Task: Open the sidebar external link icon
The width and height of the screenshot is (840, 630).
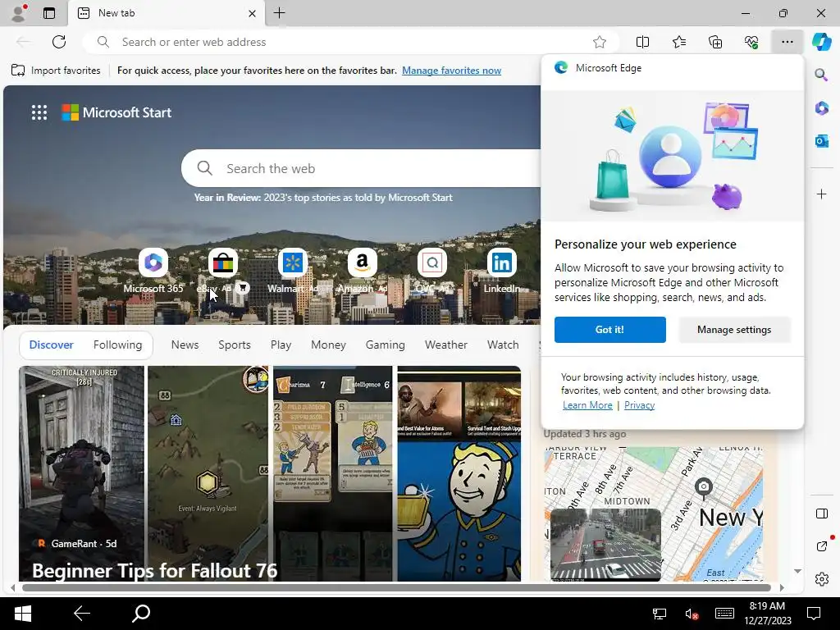Action: [821, 546]
